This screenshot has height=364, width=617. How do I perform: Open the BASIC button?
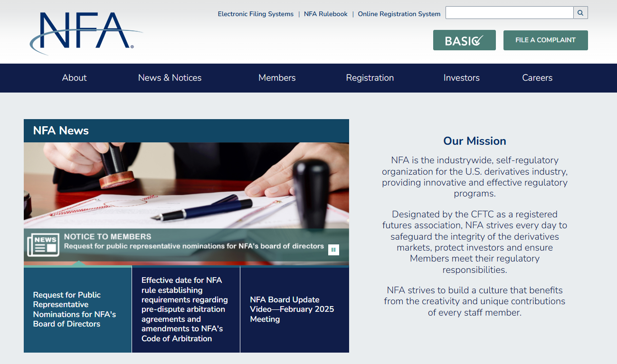464,40
